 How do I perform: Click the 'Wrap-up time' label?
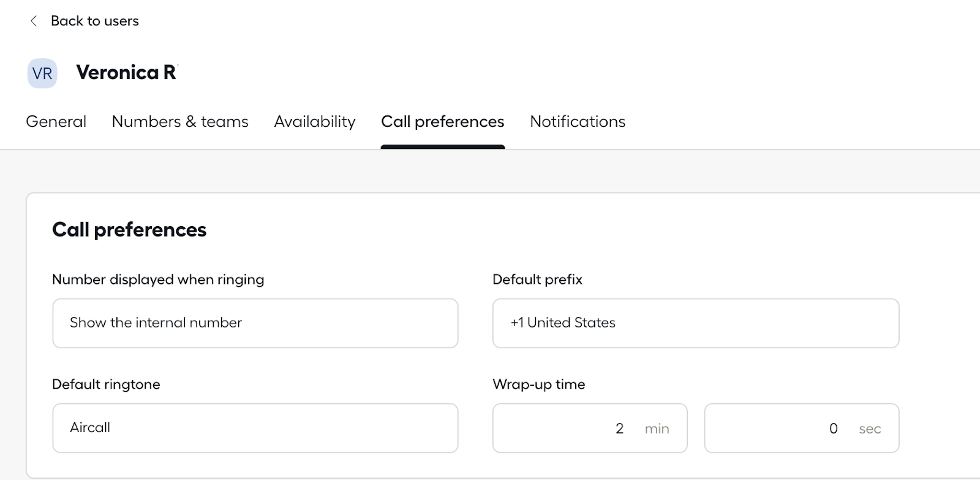point(539,384)
